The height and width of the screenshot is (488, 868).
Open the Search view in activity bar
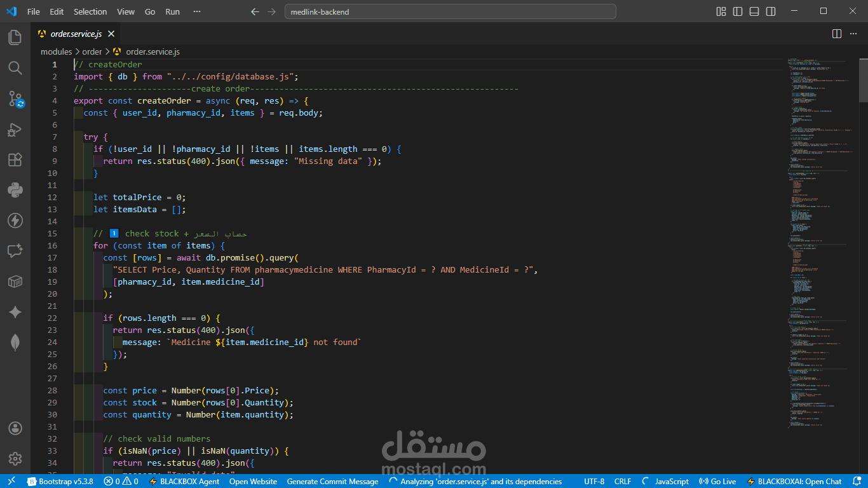(x=15, y=68)
